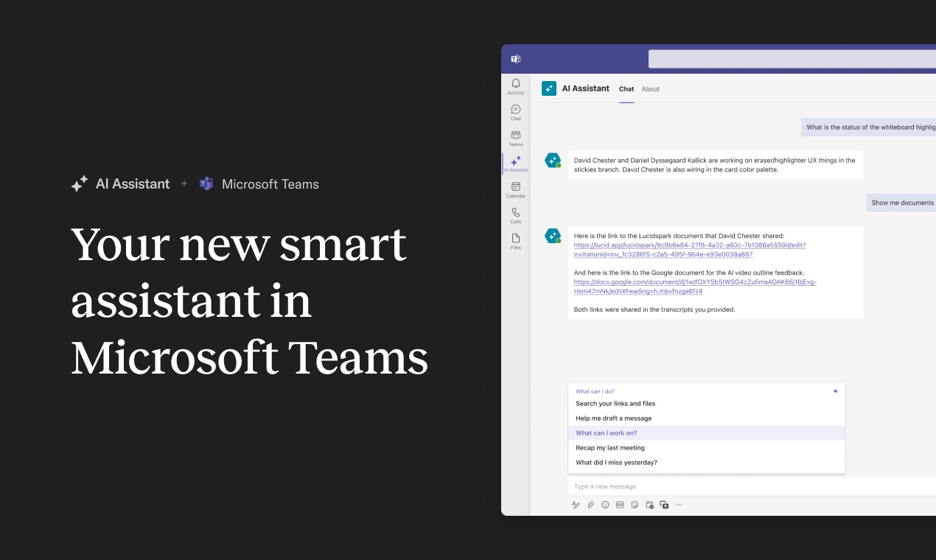The width and height of the screenshot is (936, 560).
Task: Open Files in the left sidebar
Action: 516,241
